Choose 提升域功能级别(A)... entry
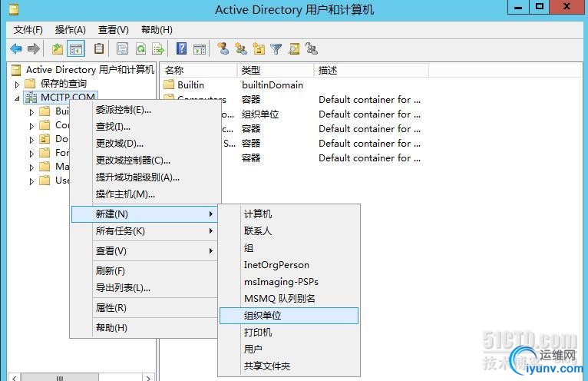Viewport: 588px width, 381px height. tap(144, 177)
